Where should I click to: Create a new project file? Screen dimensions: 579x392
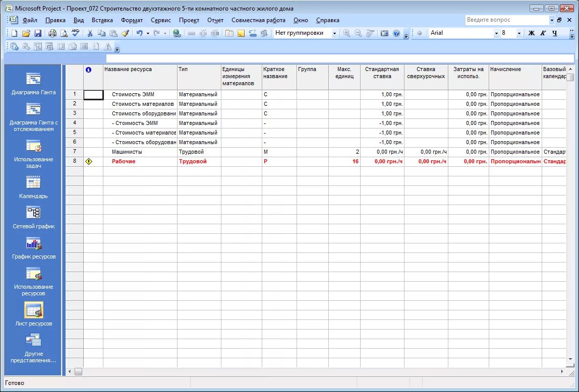[x=15, y=33]
